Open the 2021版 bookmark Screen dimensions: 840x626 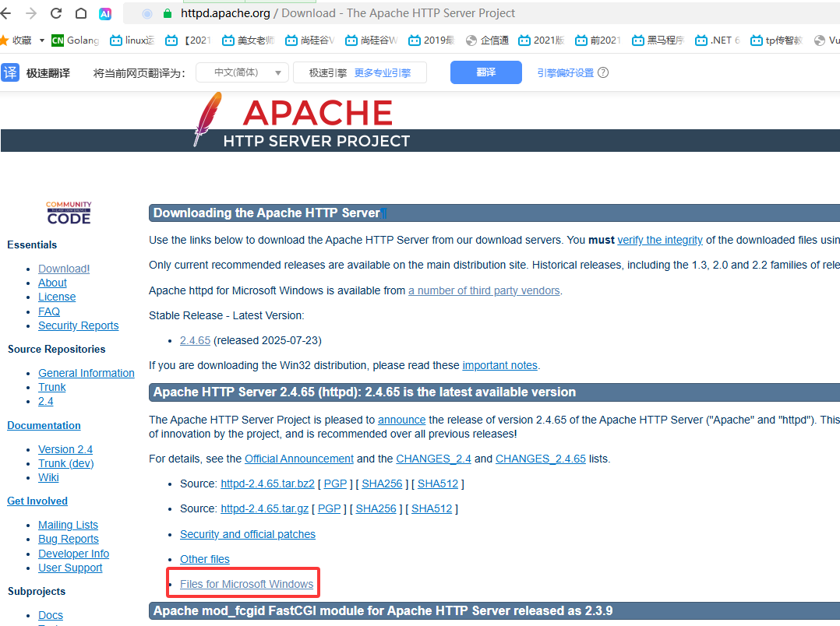(x=542, y=40)
